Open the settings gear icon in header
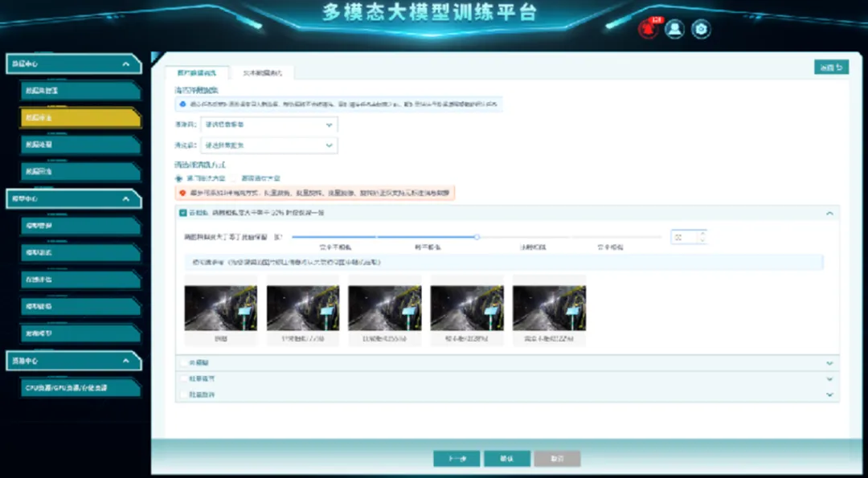868x478 pixels. click(x=701, y=30)
